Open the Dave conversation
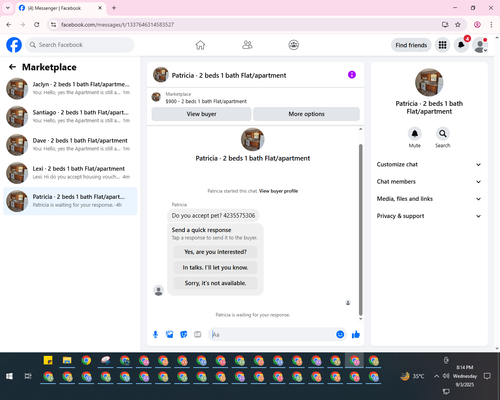Viewport: 500px width, 400px height. click(x=70, y=145)
